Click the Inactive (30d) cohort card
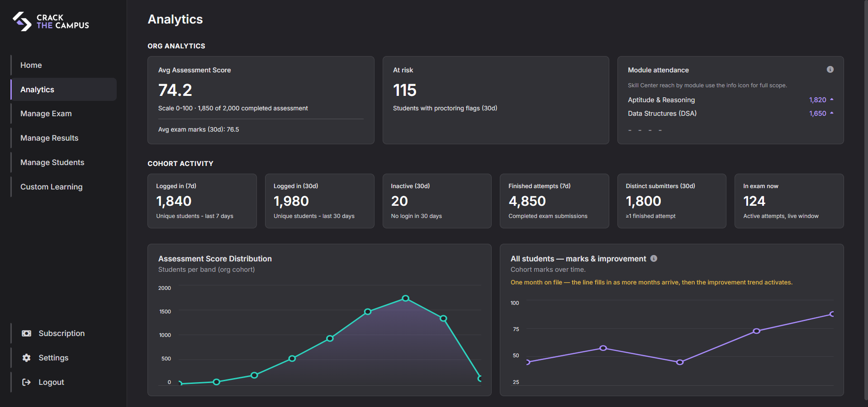 [x=436, y=201]
